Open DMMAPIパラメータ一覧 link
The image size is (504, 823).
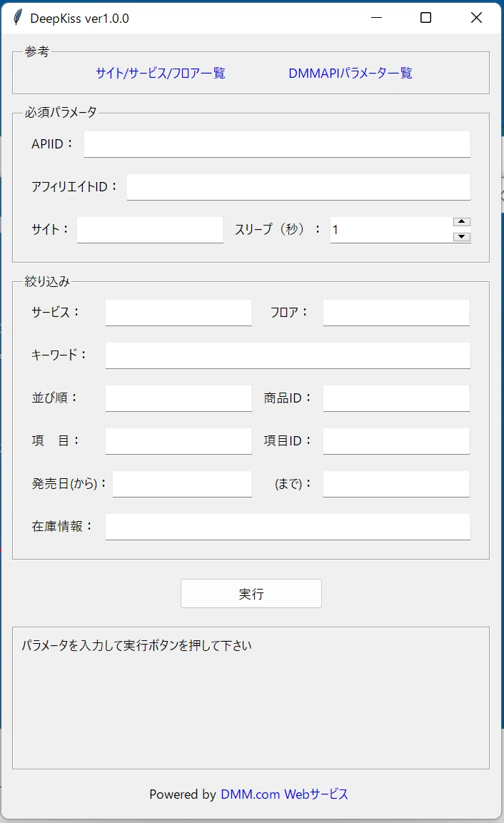click(351, 73)
